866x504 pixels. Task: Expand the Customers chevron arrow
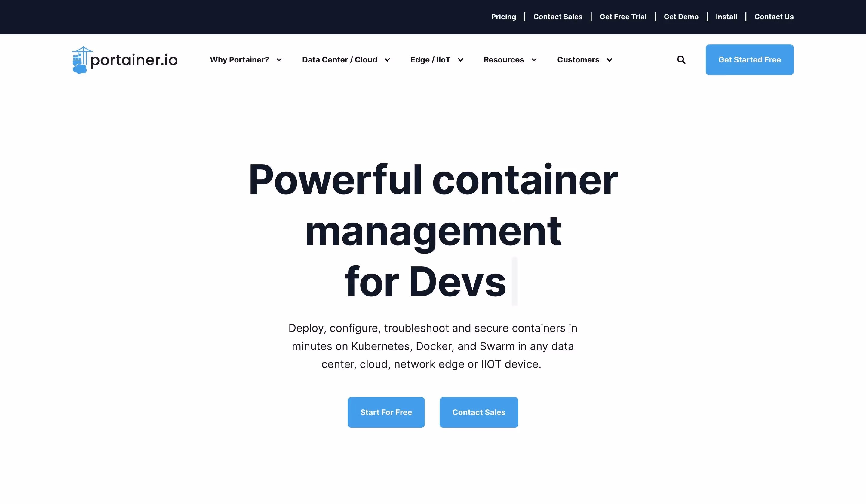(x=610, y=60)
